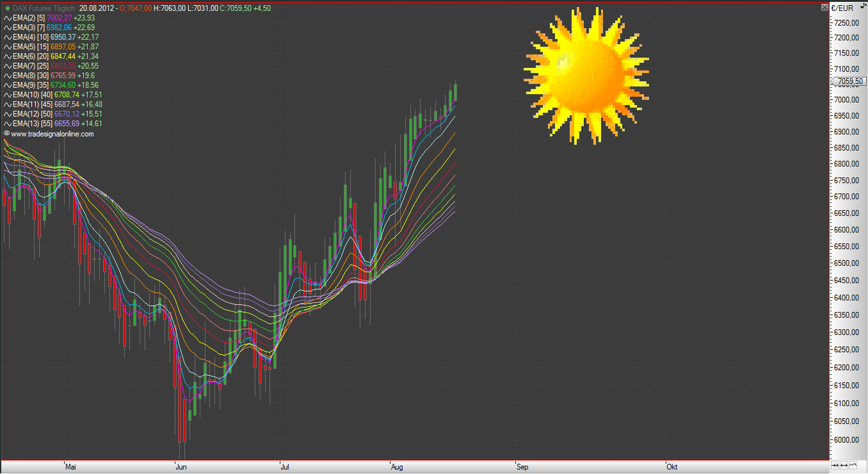
Task: Close the chart pane with X button
Action: (824, 8)
